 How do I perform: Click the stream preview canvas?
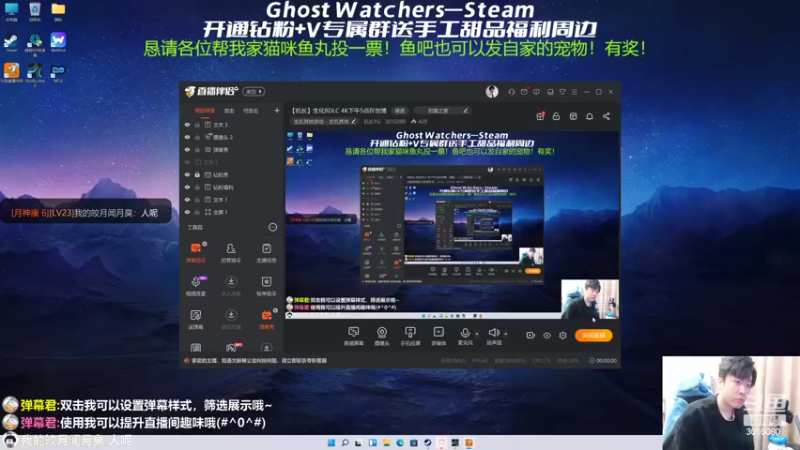click(x=452, y=225)
